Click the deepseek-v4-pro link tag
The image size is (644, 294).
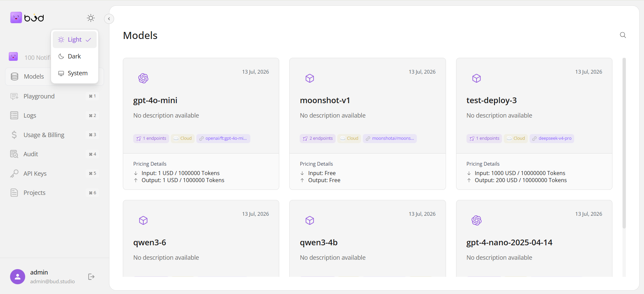pos(552,138)
